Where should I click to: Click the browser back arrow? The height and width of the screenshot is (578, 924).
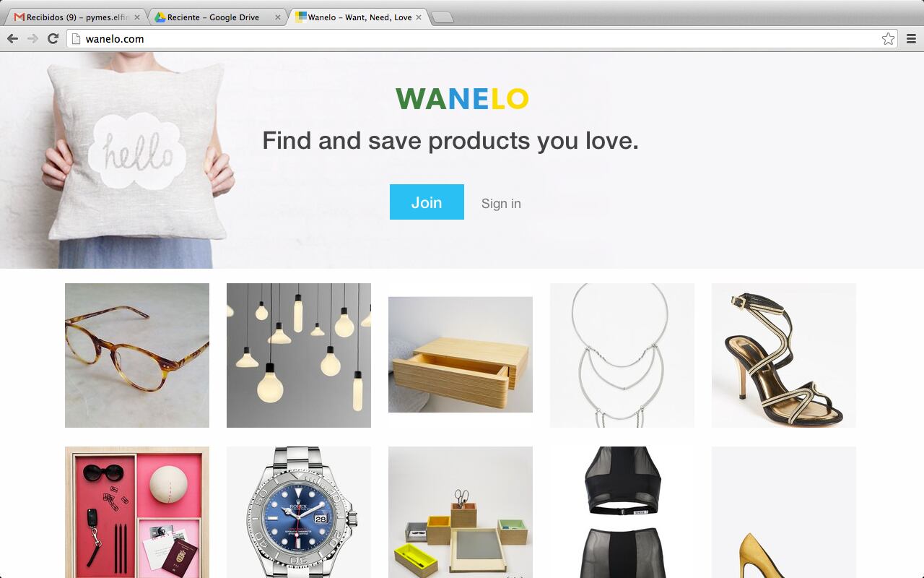point(12,39)
